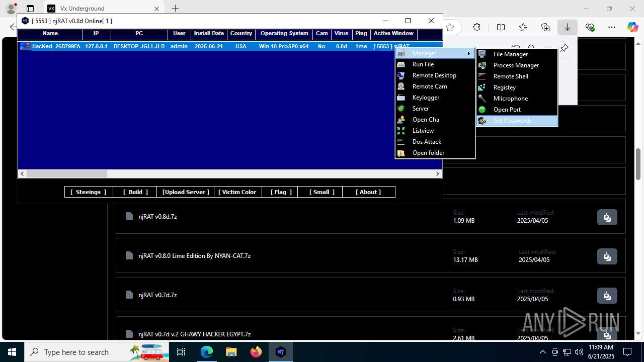Click the [ Victim Color button
Viewport: 644px width, 362px height.
tap(238, 192)
